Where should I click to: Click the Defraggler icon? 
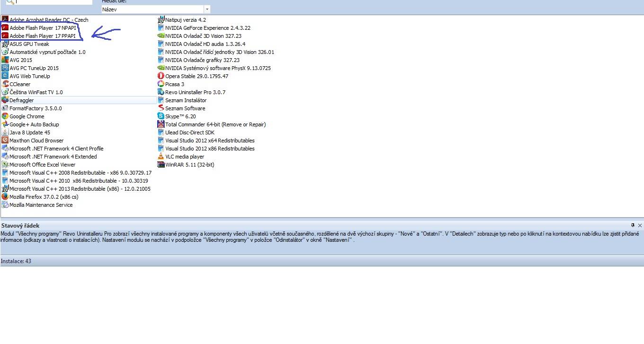[5, 100]
